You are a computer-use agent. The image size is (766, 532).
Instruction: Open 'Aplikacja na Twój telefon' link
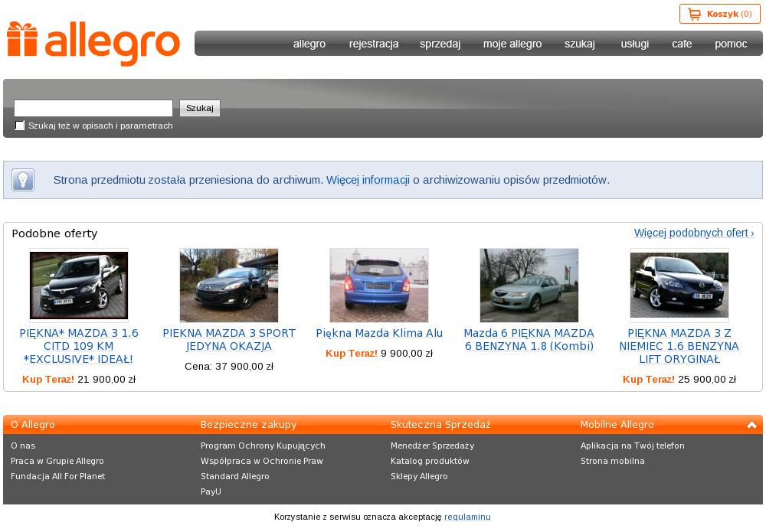click(633, 446)
